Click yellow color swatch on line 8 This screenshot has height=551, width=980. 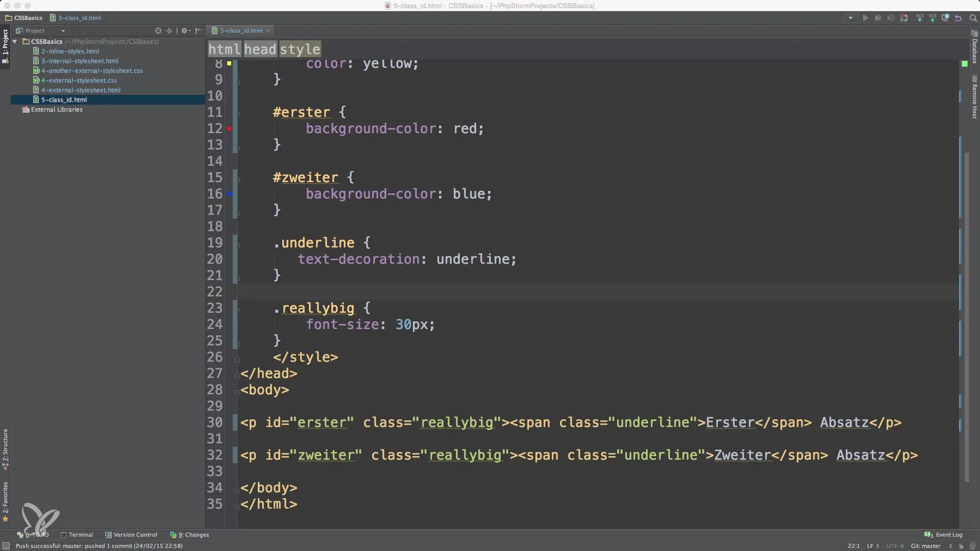pyautogui.click(x=229, y=63)
